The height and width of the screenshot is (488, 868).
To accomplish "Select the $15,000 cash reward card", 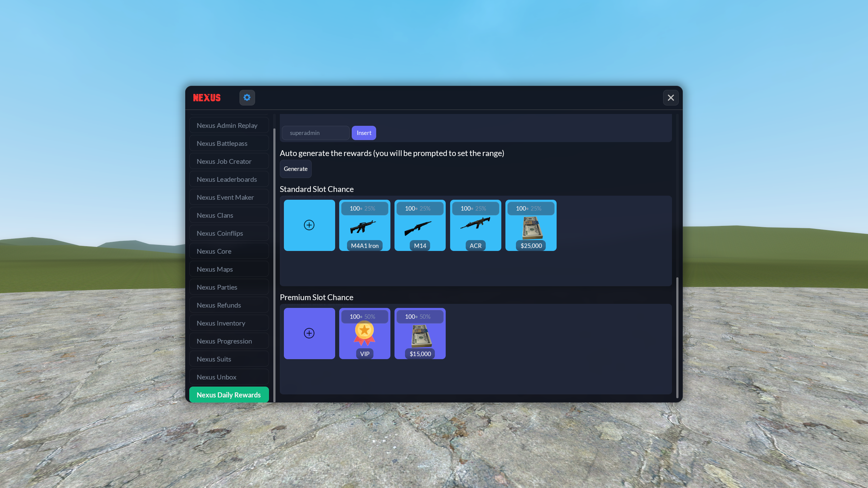I will click(x=420, y=333).
